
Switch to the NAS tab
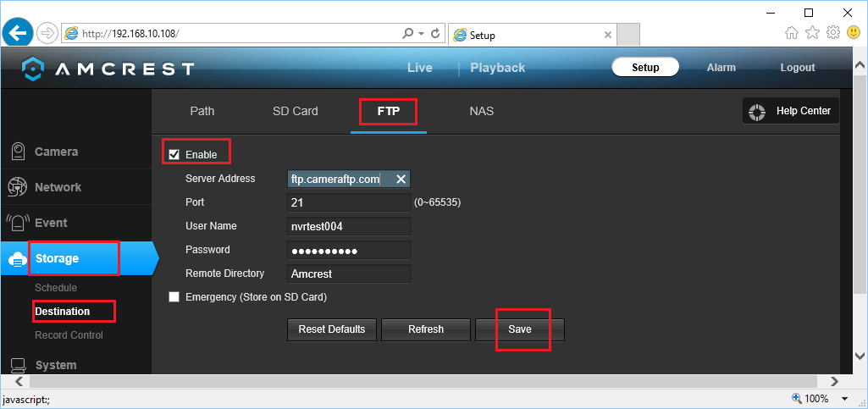(481, 111)
